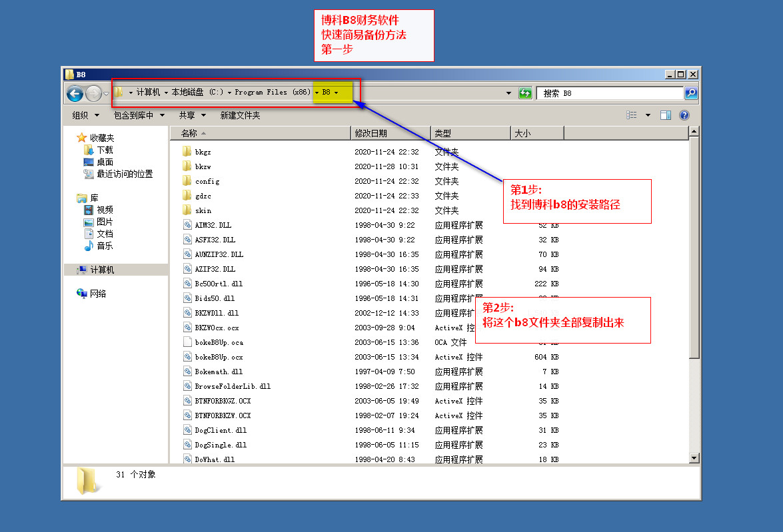
Task: Click the 搜索 B8 search field
Action: point(610,93)
